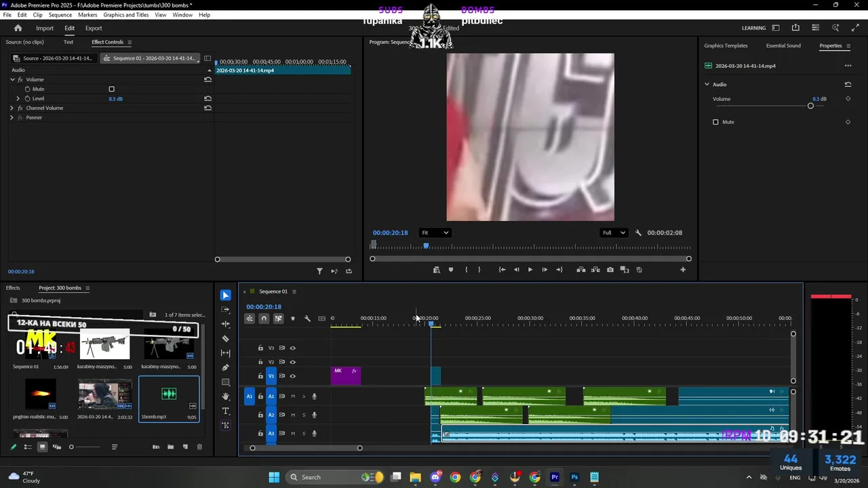Click Export Frame camera icon
This screenshot has height=488, width=868.
click(610, 270)
